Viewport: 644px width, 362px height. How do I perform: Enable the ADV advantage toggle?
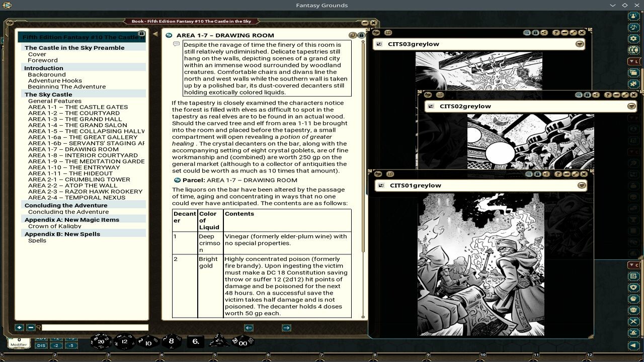click(x=40, y=338)
